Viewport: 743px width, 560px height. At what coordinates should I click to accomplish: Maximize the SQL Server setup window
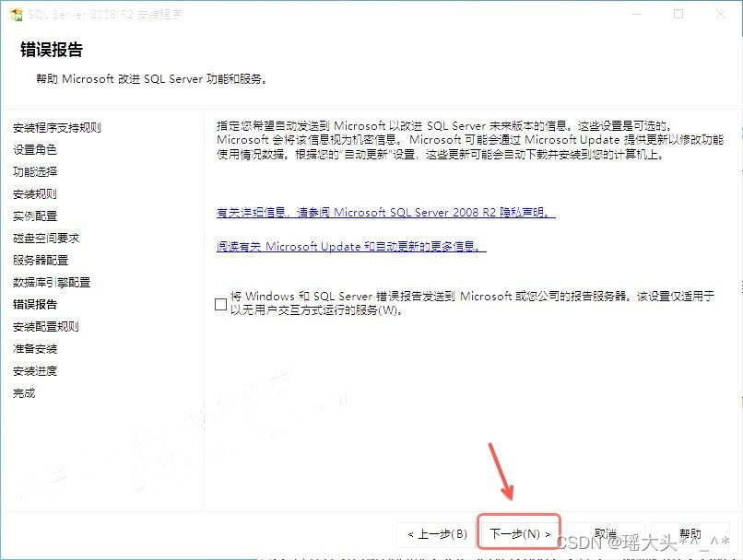(x=678, y=14)
